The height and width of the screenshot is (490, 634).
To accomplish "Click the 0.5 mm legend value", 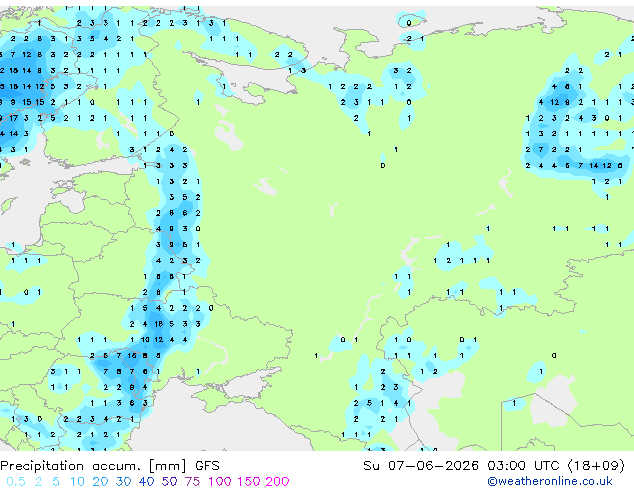I will pos(16,482).
